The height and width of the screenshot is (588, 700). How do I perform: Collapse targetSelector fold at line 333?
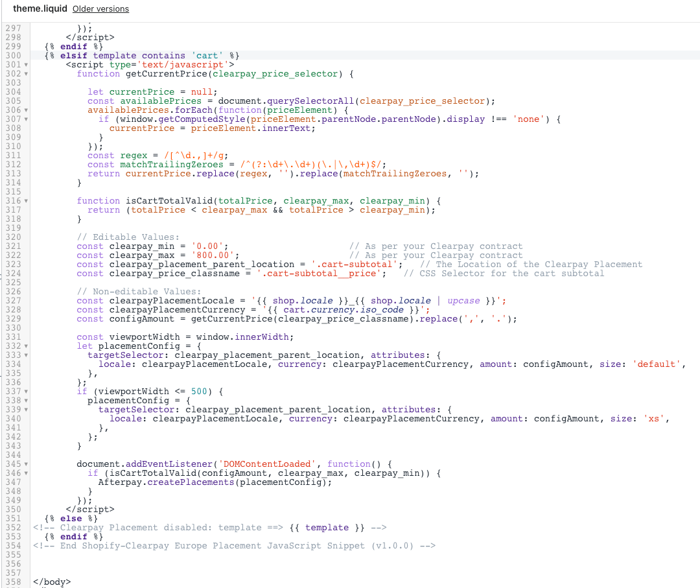(x=26, y=355)
